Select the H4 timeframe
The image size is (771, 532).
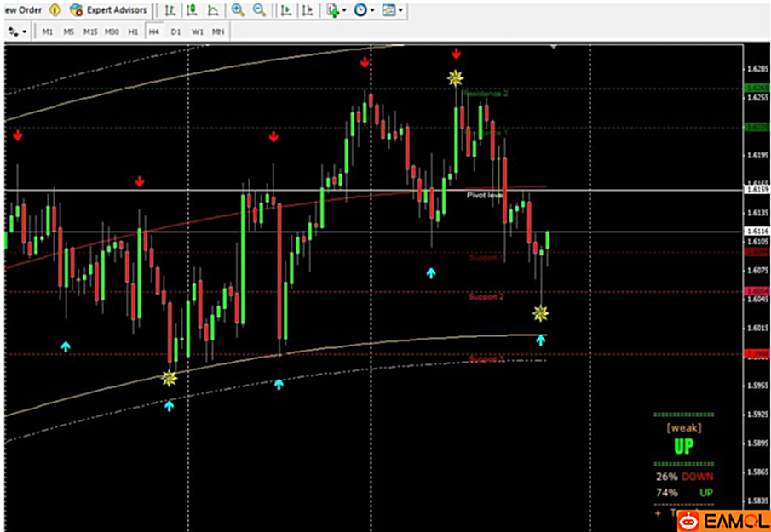click(x=153, y=31)
